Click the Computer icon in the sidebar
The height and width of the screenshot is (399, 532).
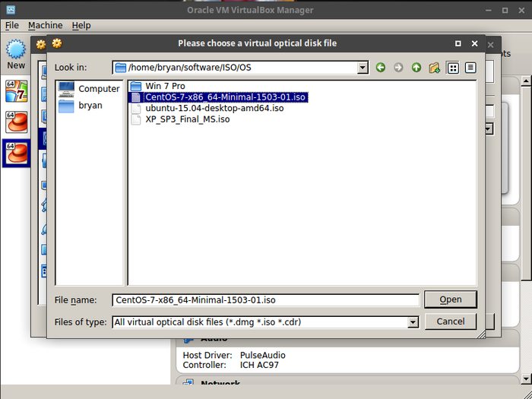[x=66, y=89]
